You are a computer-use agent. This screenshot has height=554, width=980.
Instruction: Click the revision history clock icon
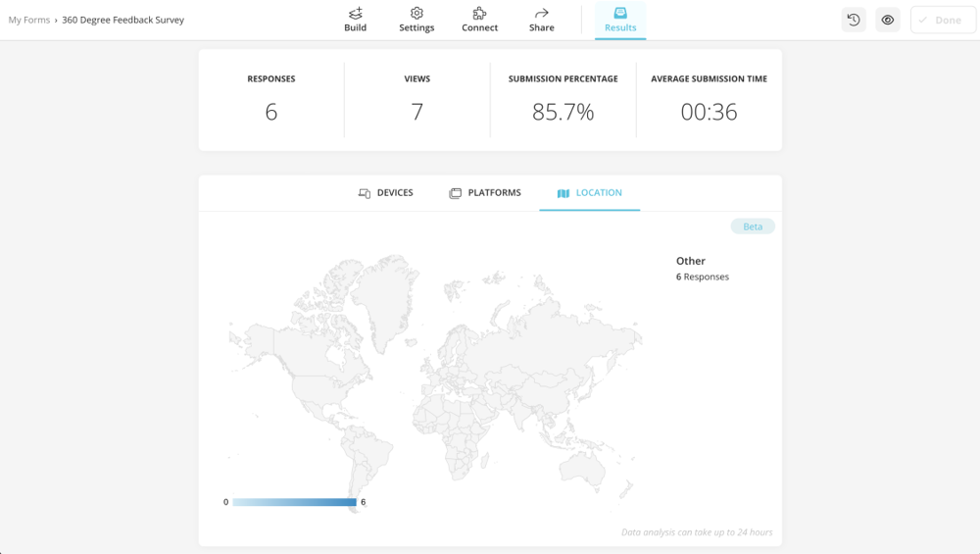pyautogui.click(x=854, y=20)
